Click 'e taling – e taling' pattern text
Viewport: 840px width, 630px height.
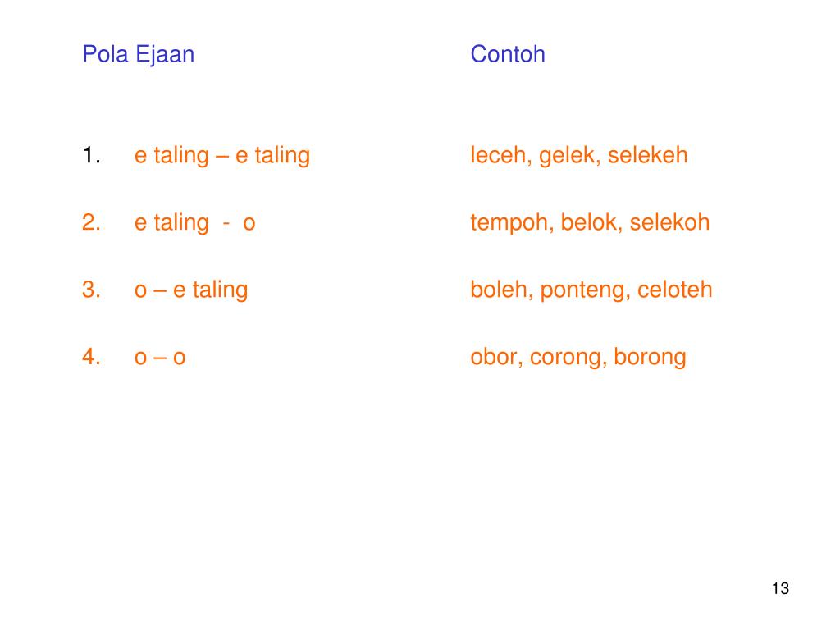pyautogui.click(x=222, y=156)
